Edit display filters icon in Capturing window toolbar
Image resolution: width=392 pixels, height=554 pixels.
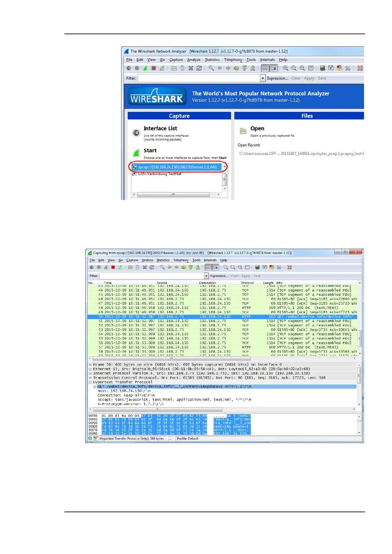point(265,267)
